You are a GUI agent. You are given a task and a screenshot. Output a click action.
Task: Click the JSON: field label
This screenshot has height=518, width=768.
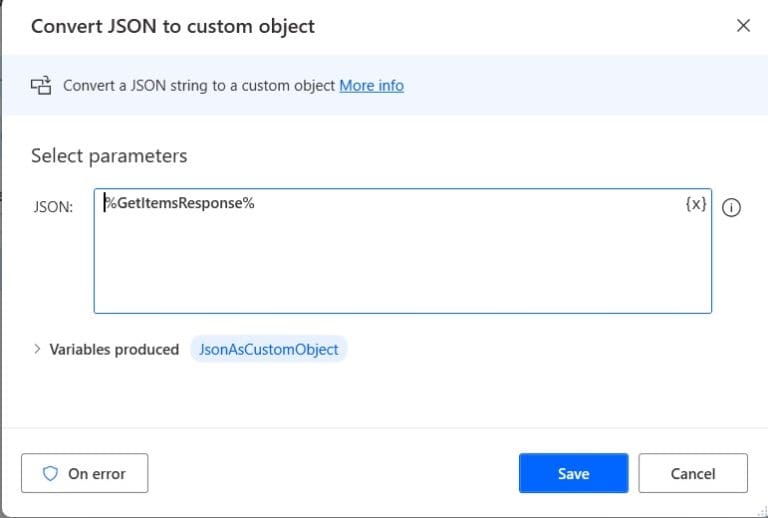[53, 207]
